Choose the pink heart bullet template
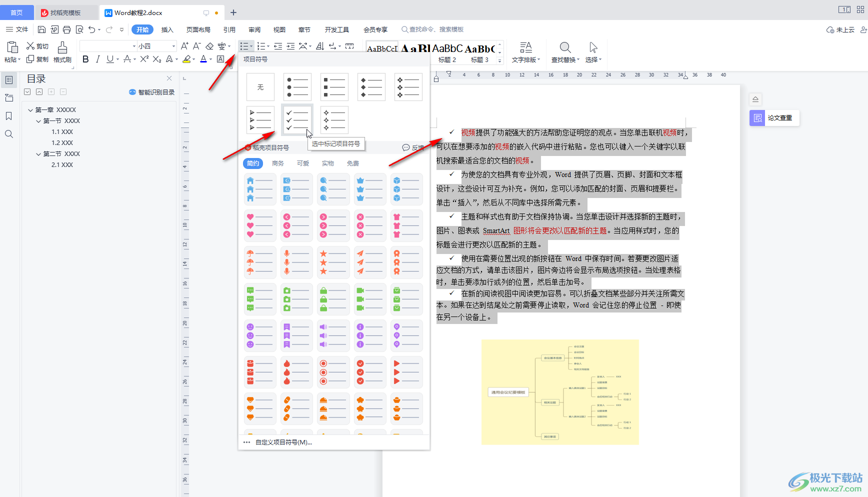 click(x=260, y=225)
